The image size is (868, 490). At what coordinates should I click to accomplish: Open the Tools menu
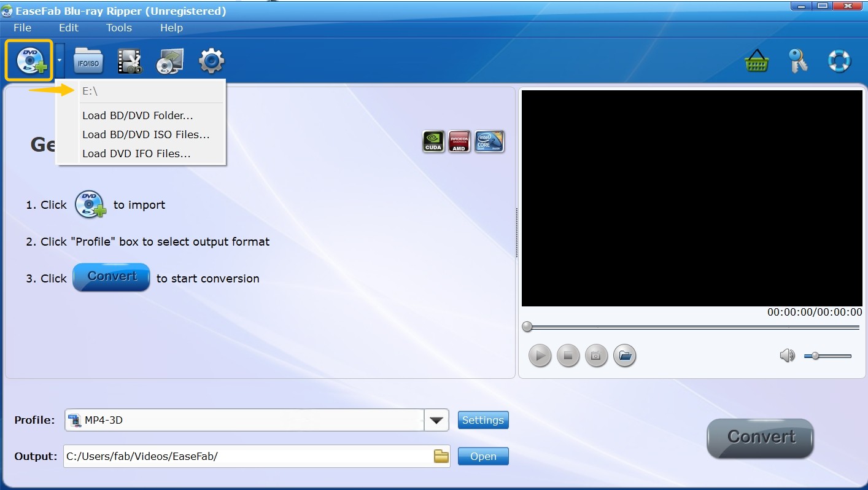118,28
